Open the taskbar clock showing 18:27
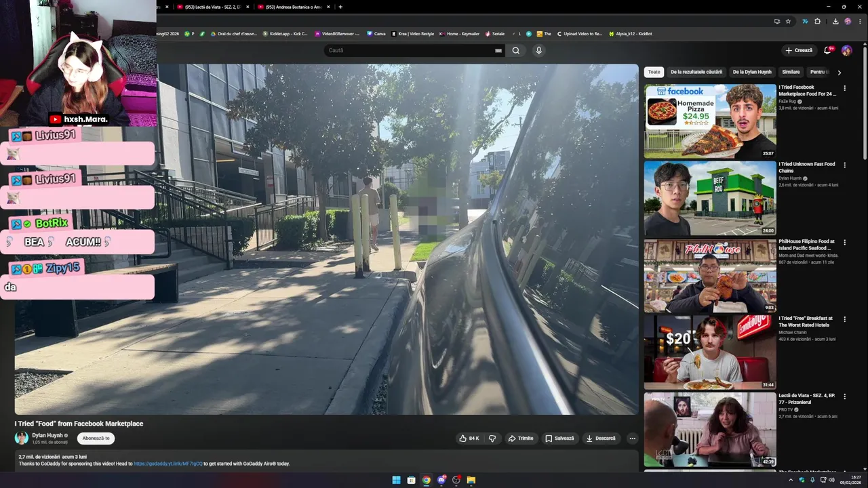The width and height of the screenshot is (868, 488). click(852, 480)
